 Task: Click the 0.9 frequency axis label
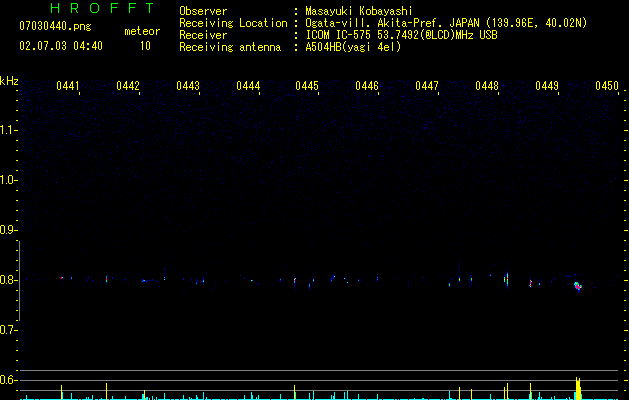(x=8, y=230)
